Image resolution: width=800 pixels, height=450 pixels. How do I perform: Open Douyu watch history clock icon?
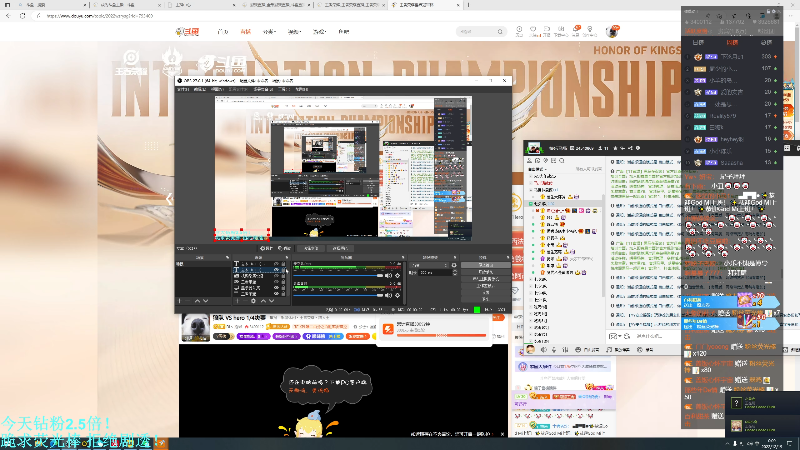519,31
